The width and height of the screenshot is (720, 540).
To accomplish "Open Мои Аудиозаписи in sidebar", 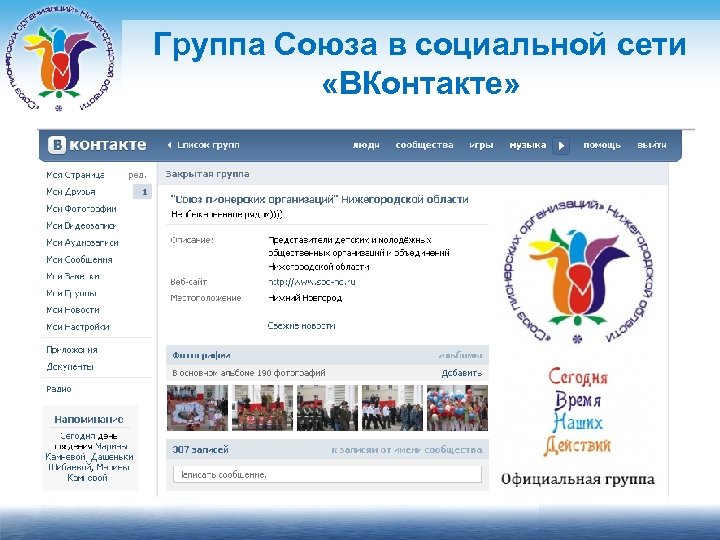I will pos(82,243).
